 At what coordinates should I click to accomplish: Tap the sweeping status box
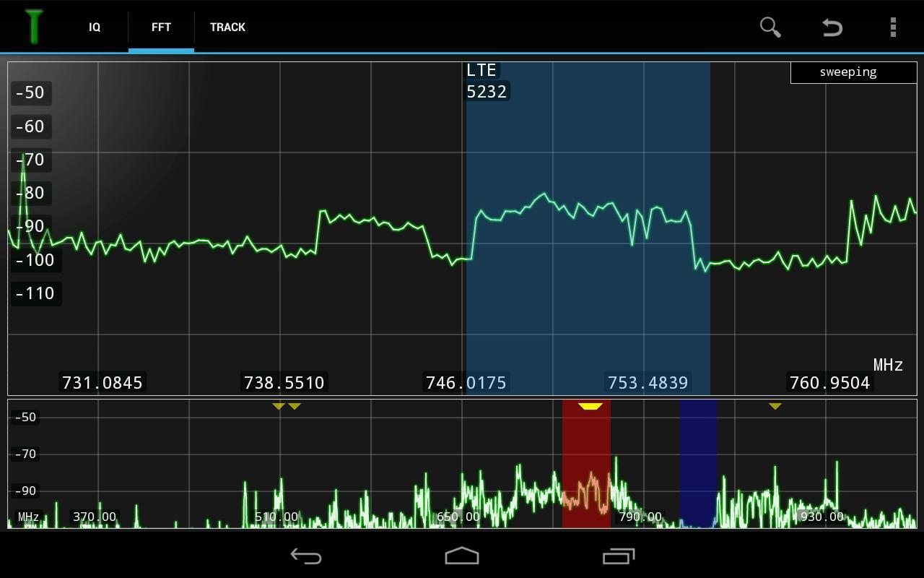[847, 72]
